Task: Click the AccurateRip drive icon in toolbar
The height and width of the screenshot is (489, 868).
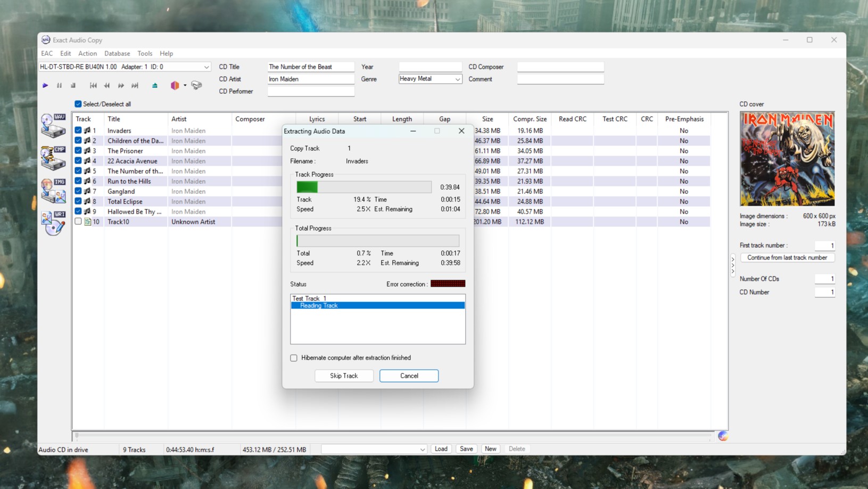Action: 196,85
